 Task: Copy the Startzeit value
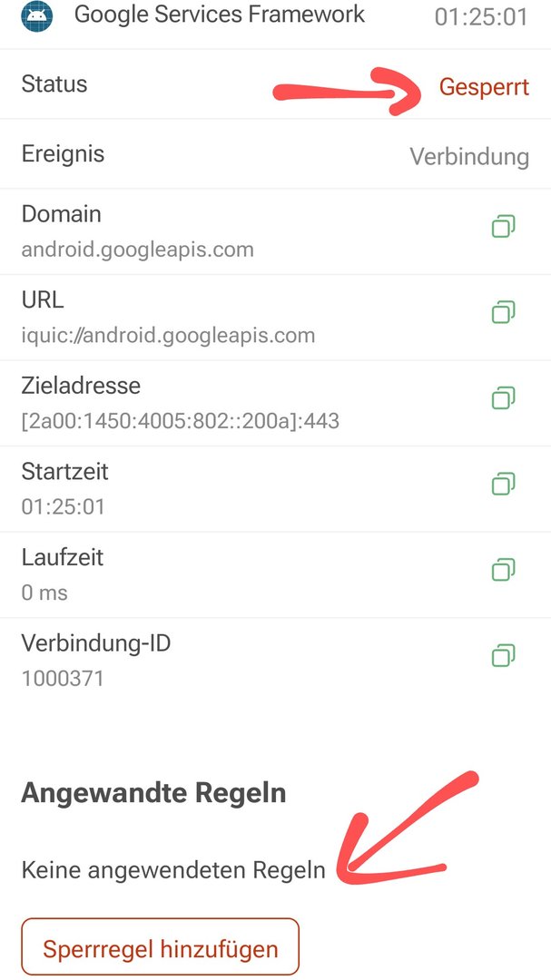[503, 485]
